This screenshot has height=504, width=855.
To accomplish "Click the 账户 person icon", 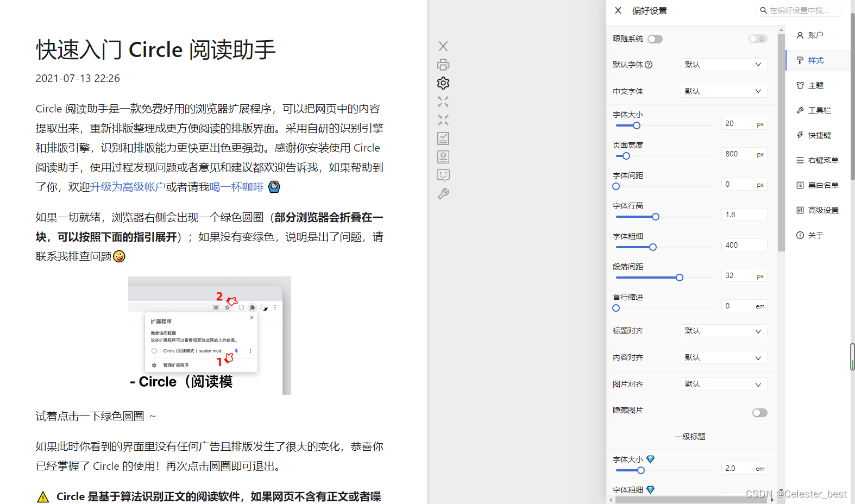I will coord(800,35).
